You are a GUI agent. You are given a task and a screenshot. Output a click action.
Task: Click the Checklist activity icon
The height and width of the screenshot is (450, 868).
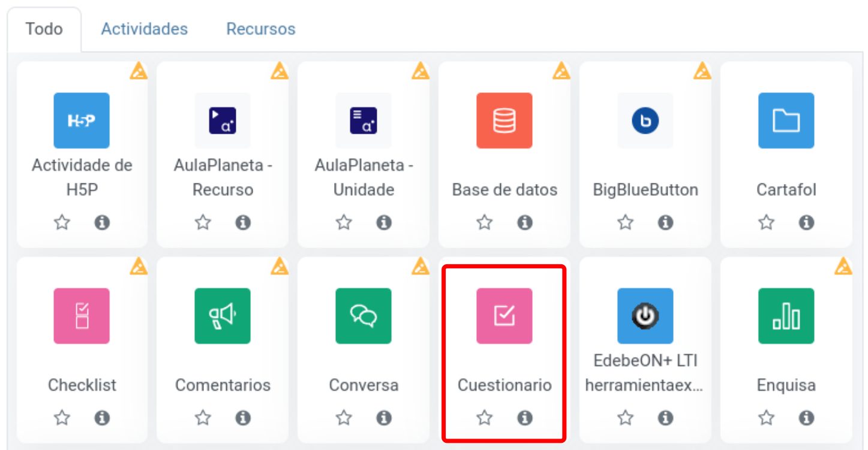point(82,316)
